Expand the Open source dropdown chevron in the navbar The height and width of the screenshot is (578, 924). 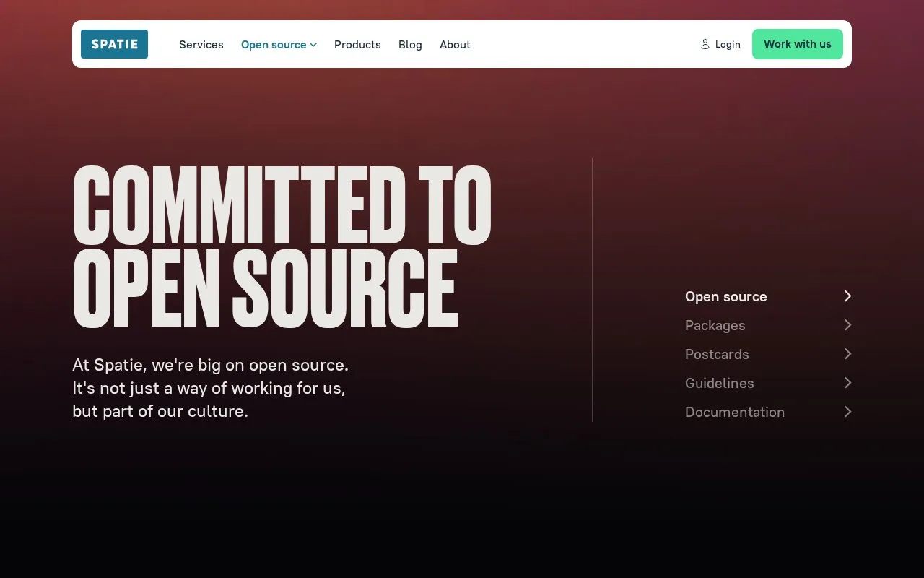[313, 45]
